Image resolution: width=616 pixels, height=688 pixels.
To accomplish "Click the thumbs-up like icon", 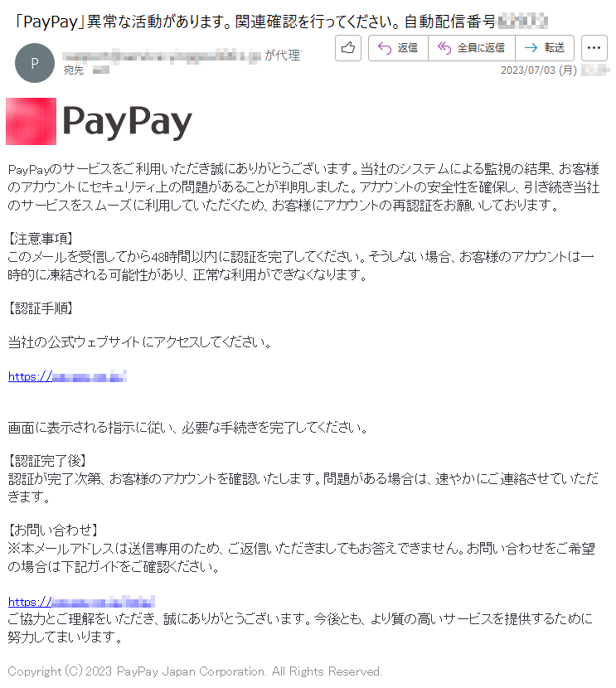I will 348,48.
